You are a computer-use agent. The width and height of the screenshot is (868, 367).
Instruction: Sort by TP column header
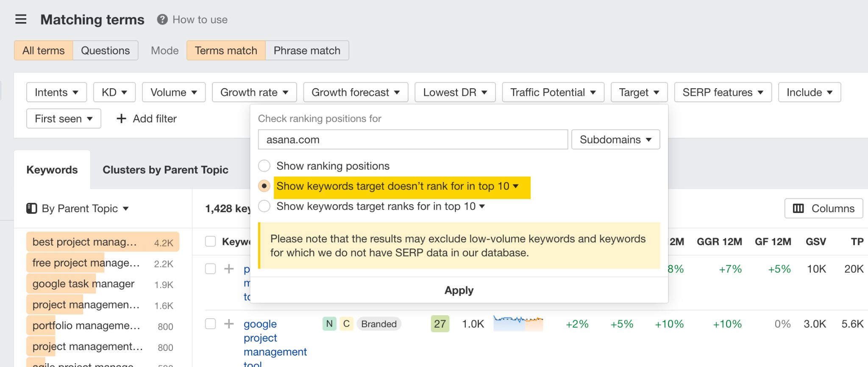[x=857, y=241]
